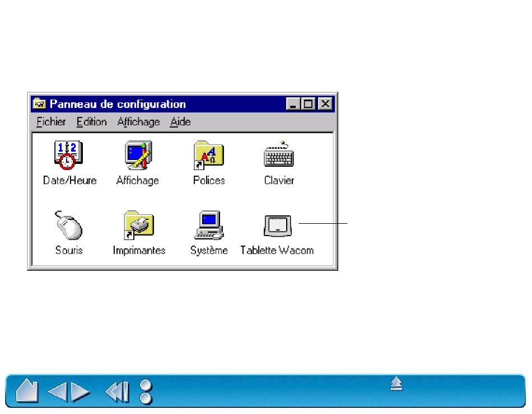The width and height of the screenshot is (532, 414).
Task: Open the Clavier keyboard icon
Action: (x=279, y=154)
